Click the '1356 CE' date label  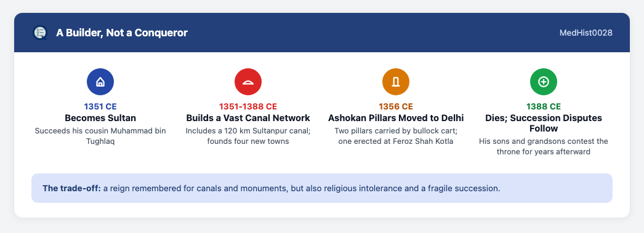[x=396, y=106]
